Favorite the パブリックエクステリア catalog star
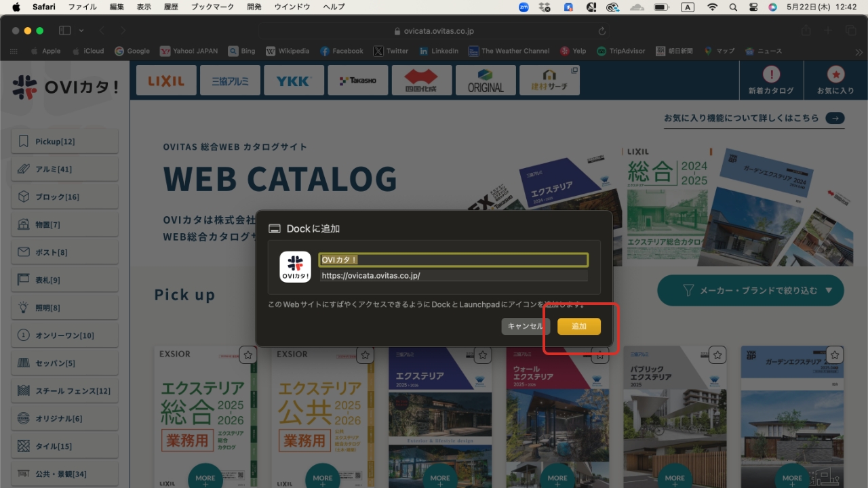Viewport: 868px width, 488px height. pos(717,354)
